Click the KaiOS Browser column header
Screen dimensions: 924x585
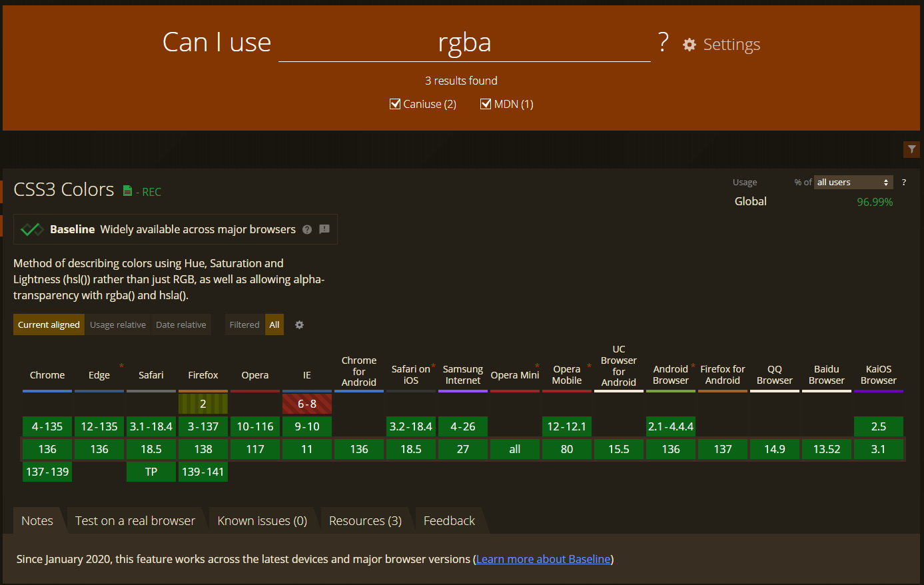[879, 374]
